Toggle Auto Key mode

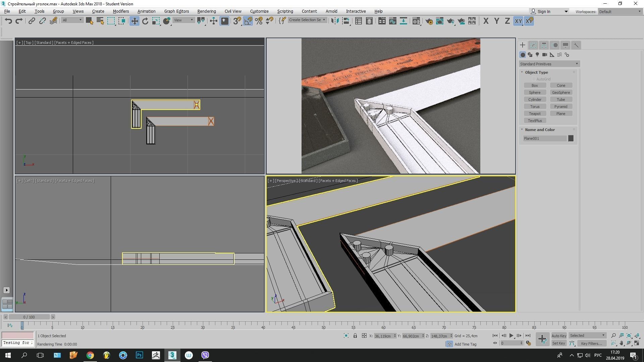pyautogui.click(x=558, y=336)
